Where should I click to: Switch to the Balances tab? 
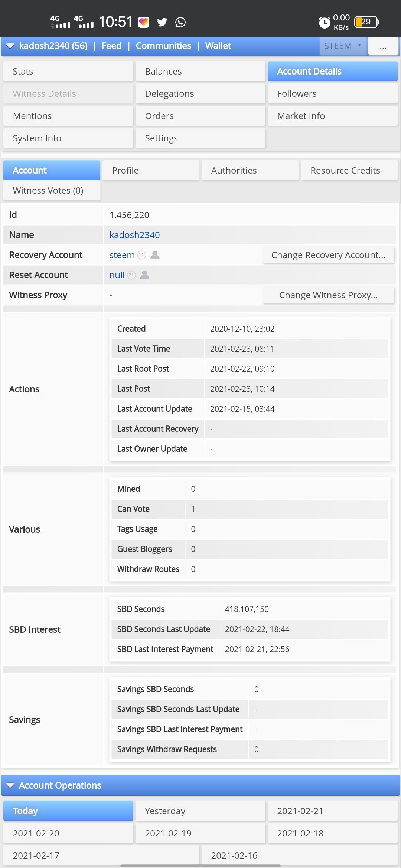coord(200,71)
